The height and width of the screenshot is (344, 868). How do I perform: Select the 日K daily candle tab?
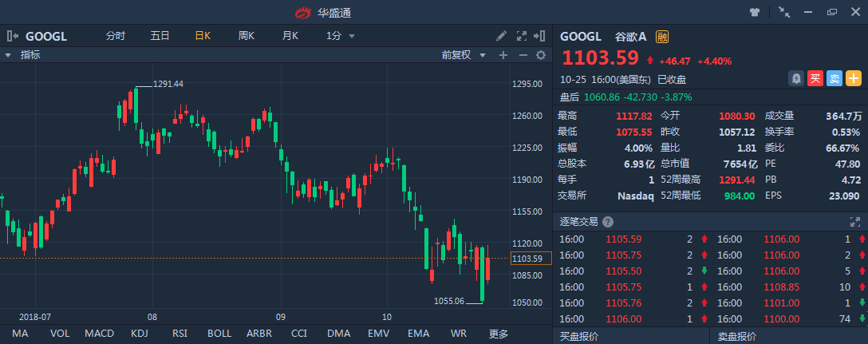[203, 36]
